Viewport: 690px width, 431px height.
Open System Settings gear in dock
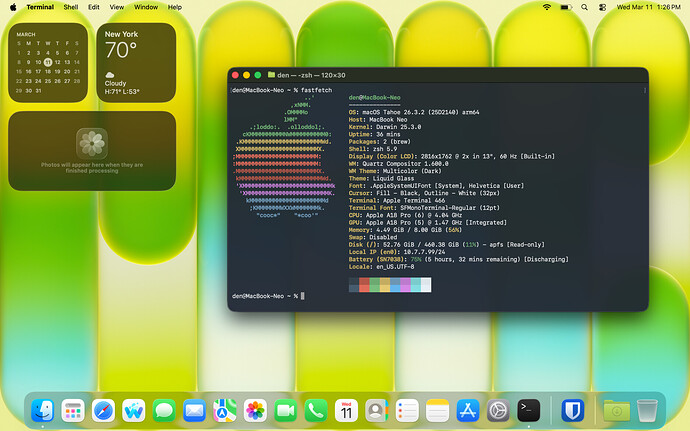(498, 410)
